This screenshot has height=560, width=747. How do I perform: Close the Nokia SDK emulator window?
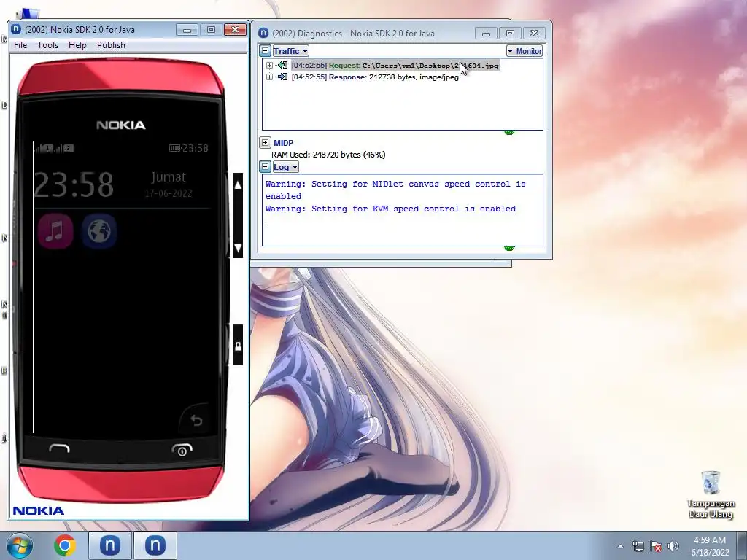coord(235,29)
